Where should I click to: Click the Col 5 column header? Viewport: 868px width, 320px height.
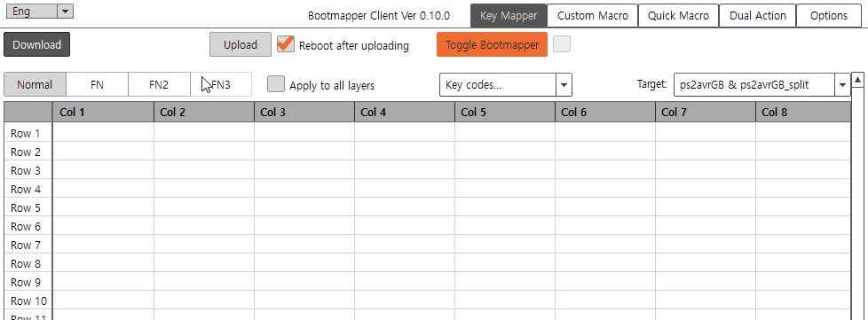505,113
